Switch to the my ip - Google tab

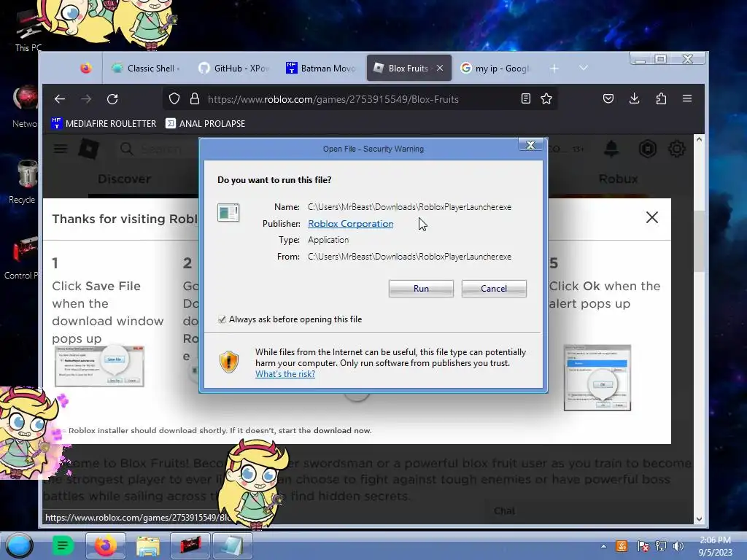coord(495,68)
